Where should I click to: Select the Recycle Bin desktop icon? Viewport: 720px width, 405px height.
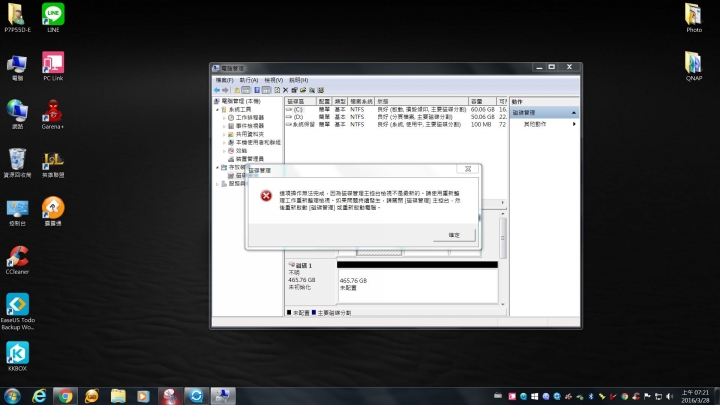tap(17, 163)
